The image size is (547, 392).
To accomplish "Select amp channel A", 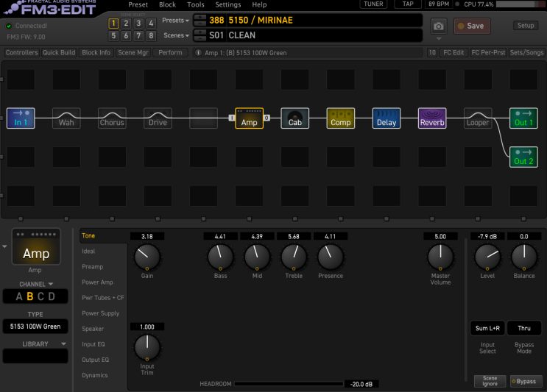I will [19, 296].
